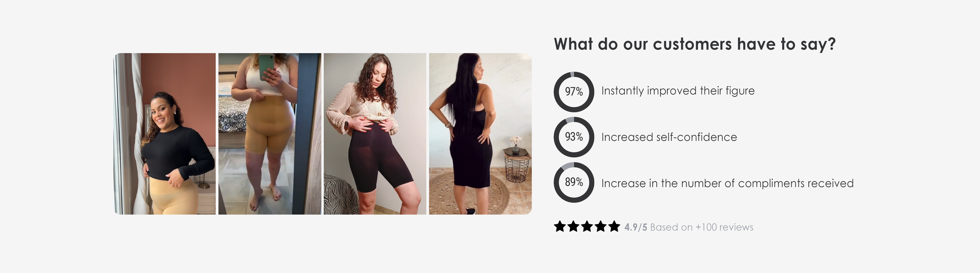The height and width of the screenshot is (273, 980).
Task: Click the fourth rating star
Action: pyautogui.click(x=601, y=227)
